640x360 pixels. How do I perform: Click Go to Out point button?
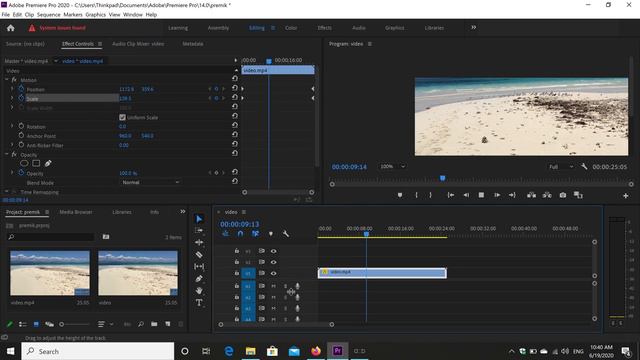512,195
